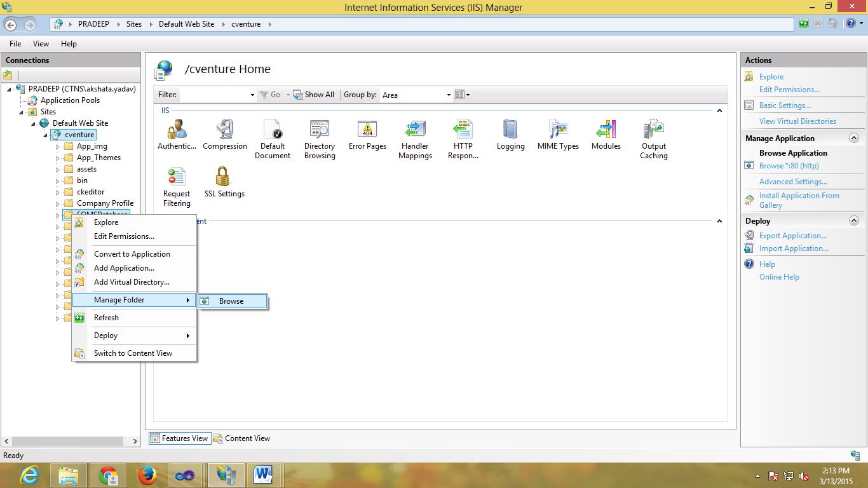Click Browse in Manage Folder submenu
Image resolution: width=868 pixels, height=488 pixels.
point(233,301)
